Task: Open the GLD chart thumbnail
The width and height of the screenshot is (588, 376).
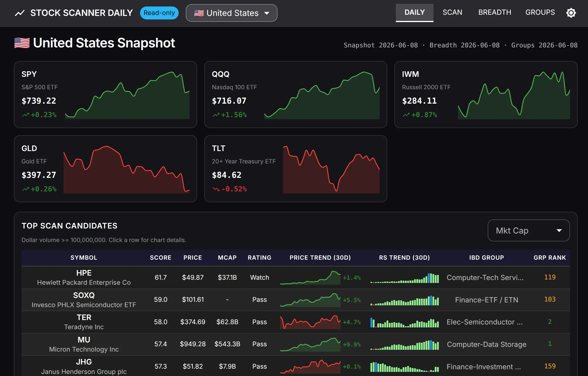Action: (x=127, y=169)
